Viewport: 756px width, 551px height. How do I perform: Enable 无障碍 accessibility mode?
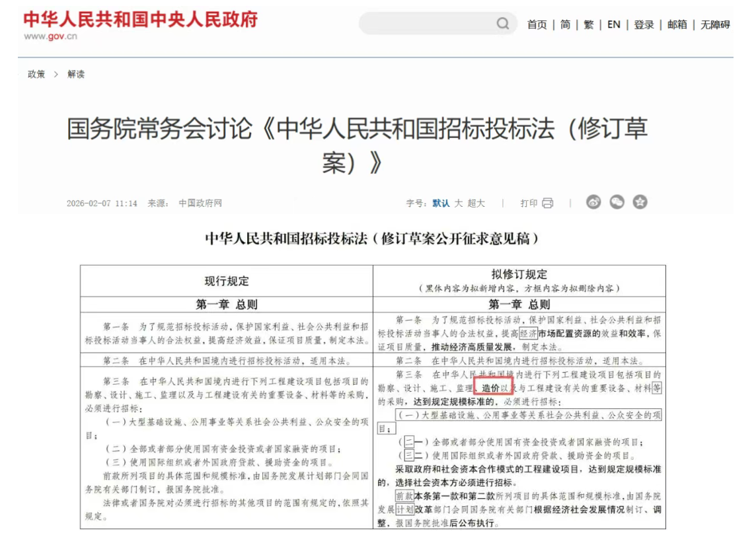(x=715, y=24)
